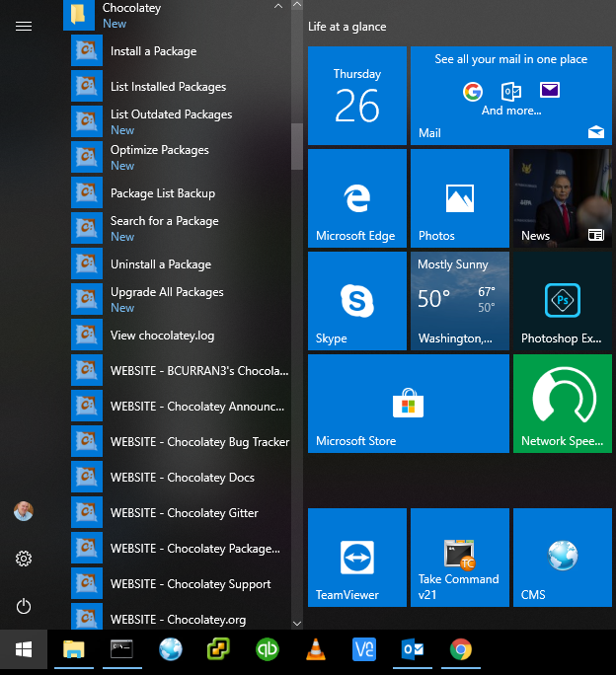The image size is (616, 675).
Task: Open the Photos tile
Action: [x=460, y=198]
